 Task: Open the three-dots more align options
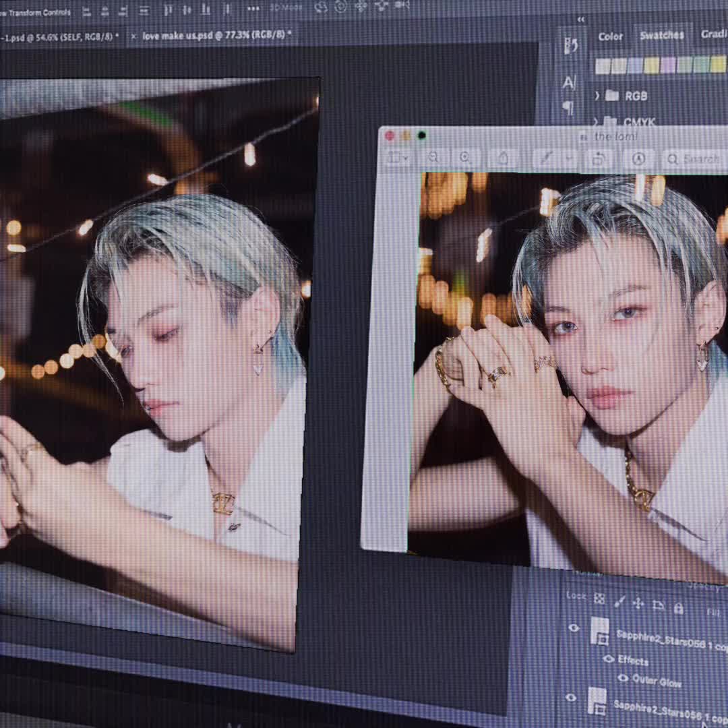(253, 8)
